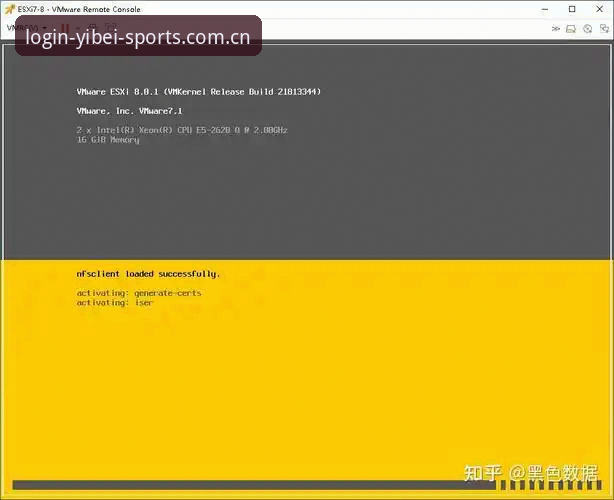
Task: Click the CD/DVD drive device icon
Action: pos(587,29)
